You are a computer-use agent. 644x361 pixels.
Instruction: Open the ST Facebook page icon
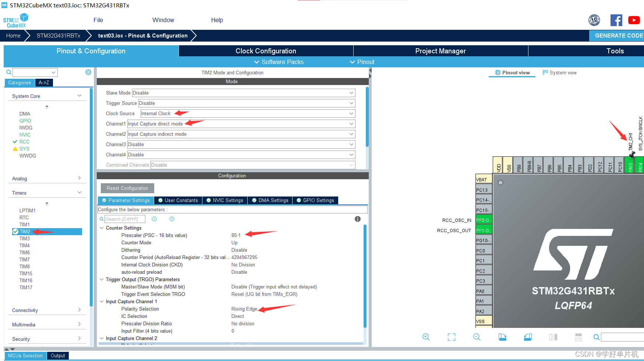tap(616, 20)
